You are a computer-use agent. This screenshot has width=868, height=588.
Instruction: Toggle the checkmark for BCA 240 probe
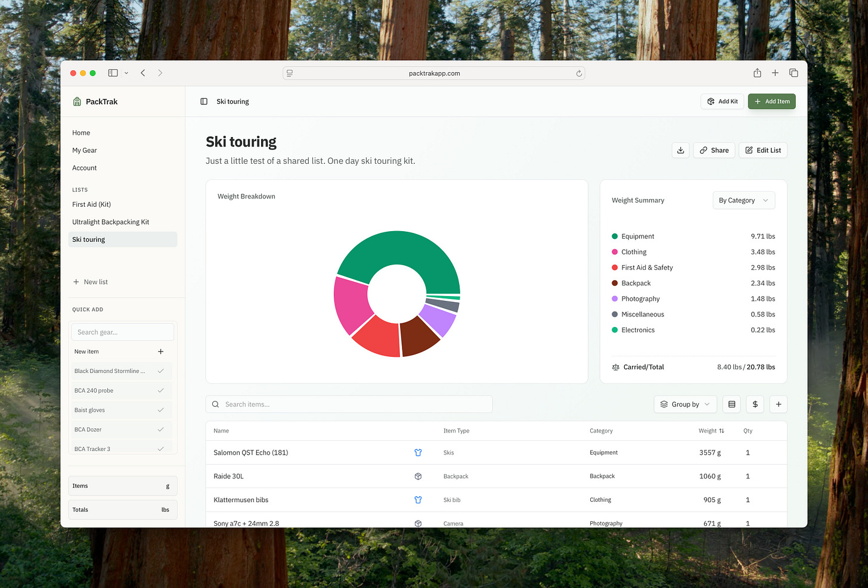click(160, 390)
